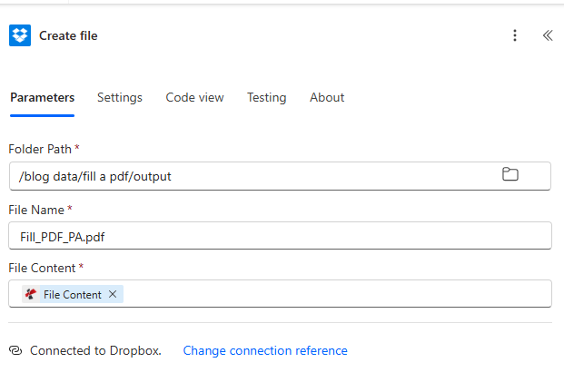
Task: Open the Settings tab
Action: (120, 97)
